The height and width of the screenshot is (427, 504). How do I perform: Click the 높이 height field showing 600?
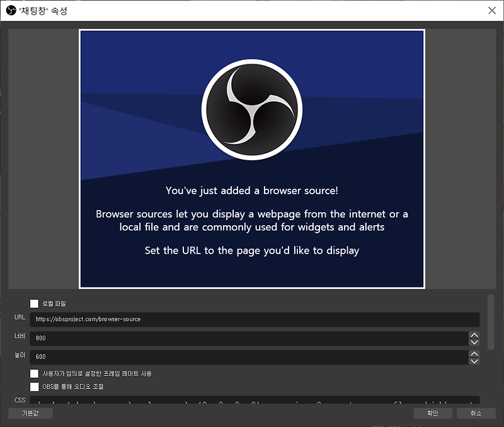pos(249,357)
